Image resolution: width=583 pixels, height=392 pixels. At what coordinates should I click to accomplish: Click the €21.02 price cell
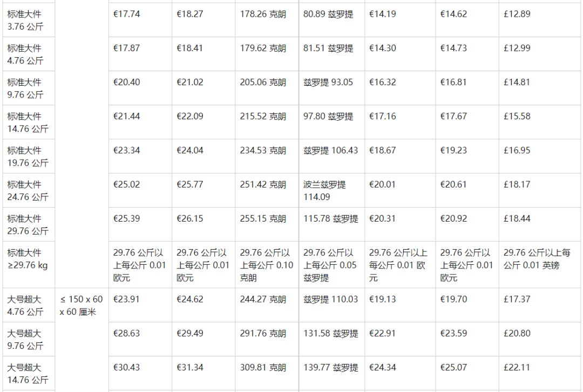pyautogui.click(x=190, y=82)
